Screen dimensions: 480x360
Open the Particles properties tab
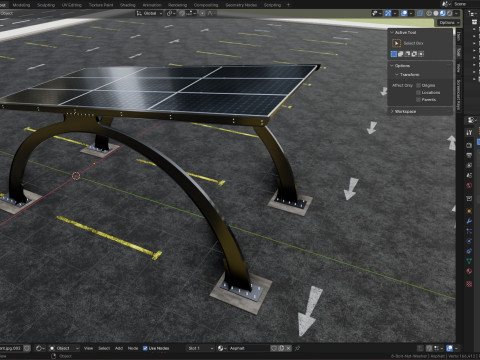click(469, 231)
